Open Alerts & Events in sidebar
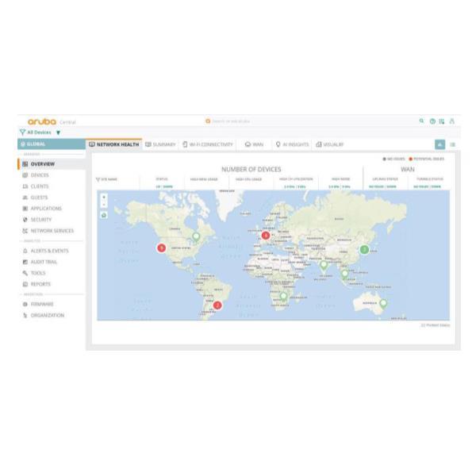Image resolution: width=476 pixels, height=476 pixels. [46, 251]
